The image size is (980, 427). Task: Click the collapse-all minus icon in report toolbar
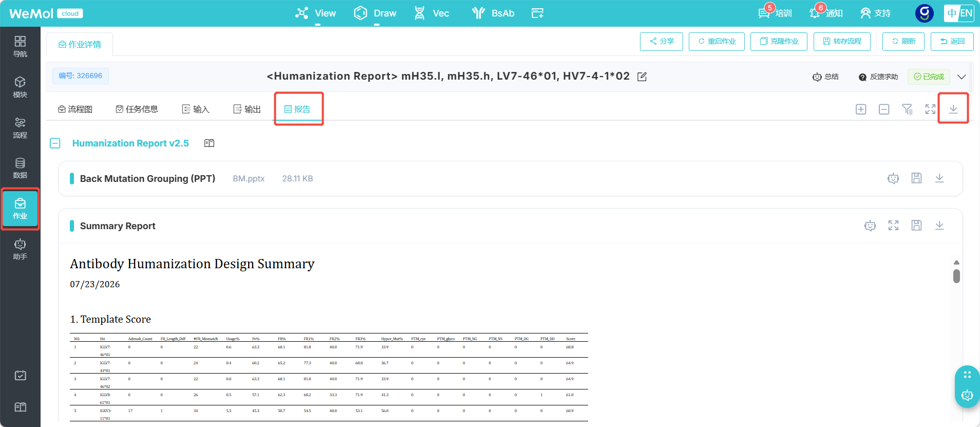(884, 109)
